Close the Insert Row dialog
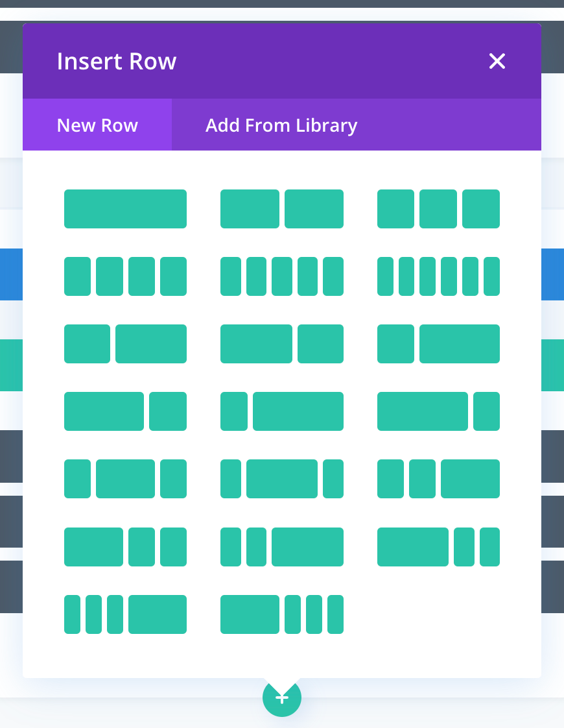 coord(497,61)
